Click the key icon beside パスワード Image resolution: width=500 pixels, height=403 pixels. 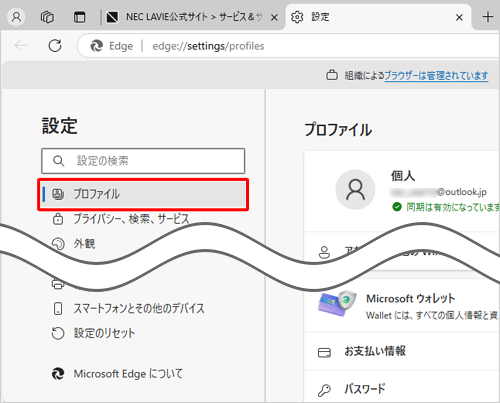[x=324, y=390]
